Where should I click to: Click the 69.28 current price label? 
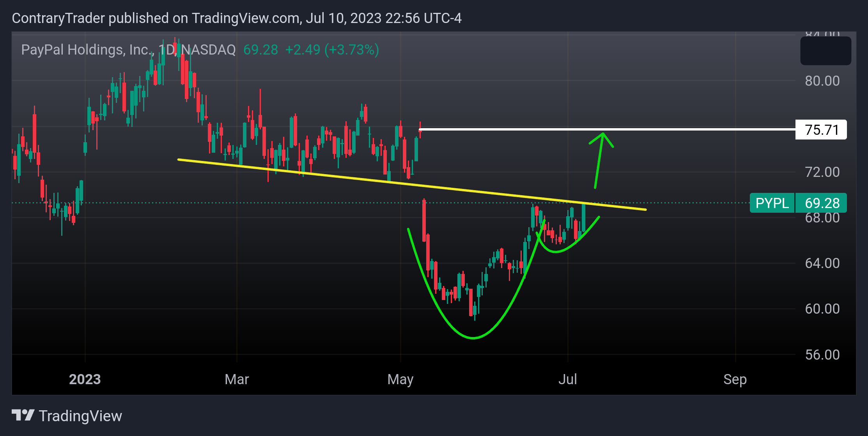[821, 203]
